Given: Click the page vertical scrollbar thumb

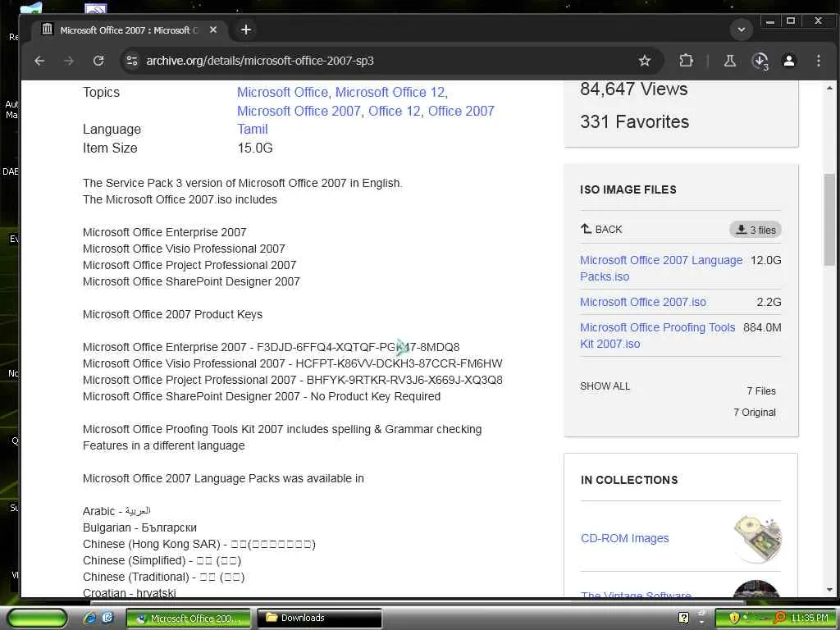Looking at the screenshot, I should (x=829, y=220).
